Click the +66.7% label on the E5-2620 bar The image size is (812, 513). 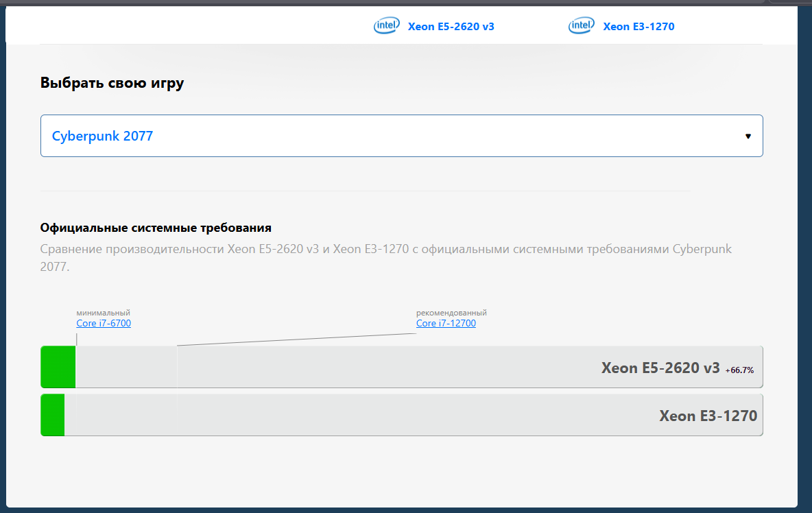click(x=739, y=370)
